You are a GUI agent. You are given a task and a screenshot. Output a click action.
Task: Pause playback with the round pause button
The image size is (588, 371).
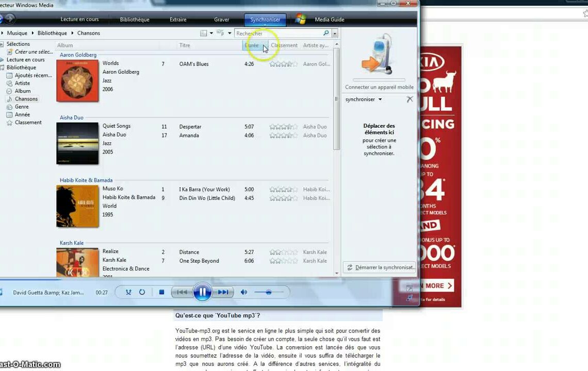click(x=202, y=292)
